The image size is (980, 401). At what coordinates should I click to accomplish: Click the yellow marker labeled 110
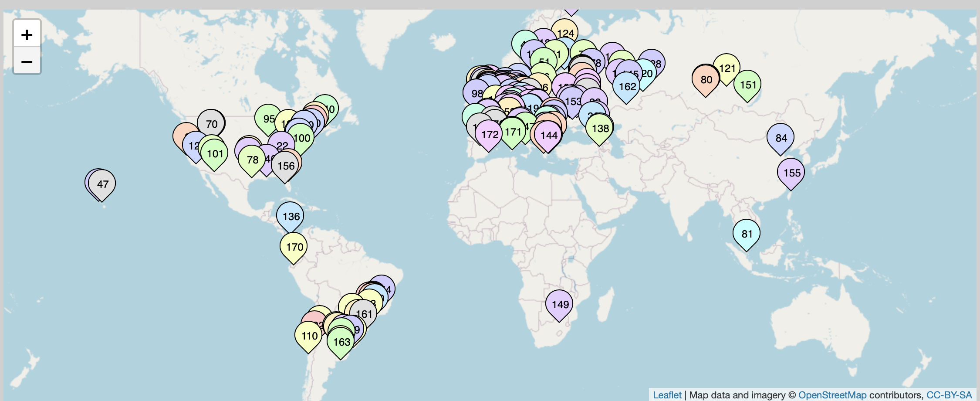coord(309,336)
